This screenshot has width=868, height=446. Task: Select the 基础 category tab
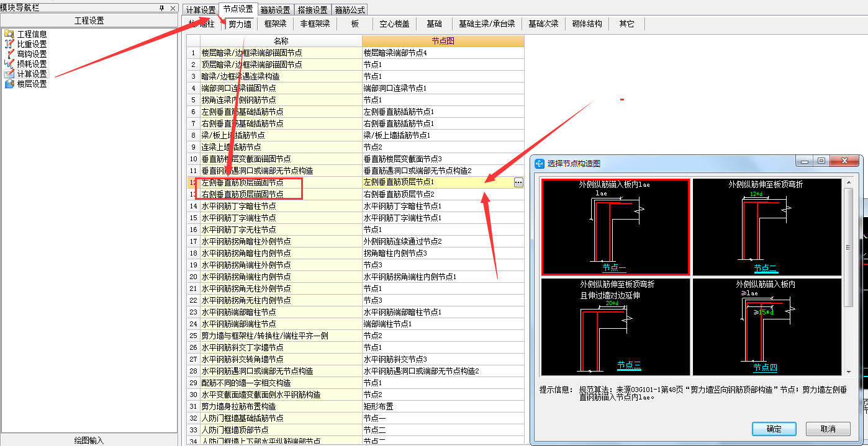tap(434, 24)
